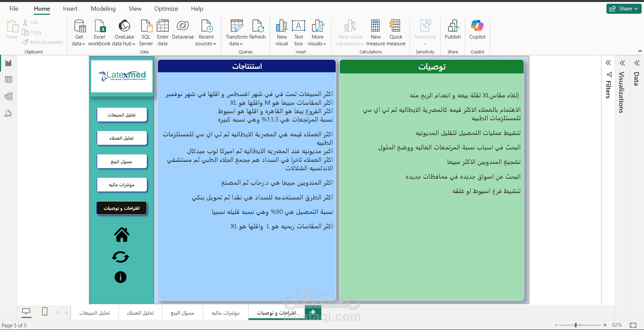This screenshot has height=330, width=644.
Task: Expand the Visualizations pane
Action: 623,63
